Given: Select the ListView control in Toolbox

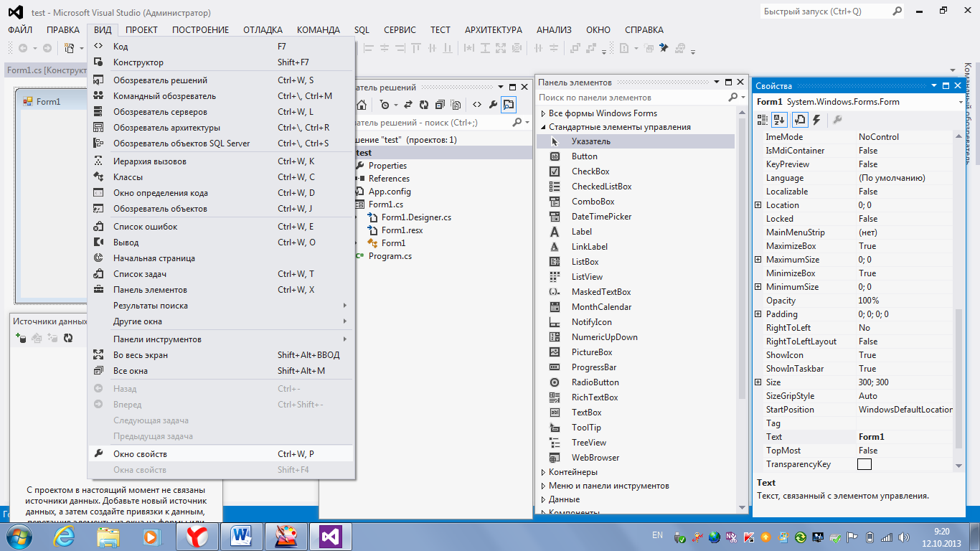Looking at the screenshot, I should coord(636,277).
